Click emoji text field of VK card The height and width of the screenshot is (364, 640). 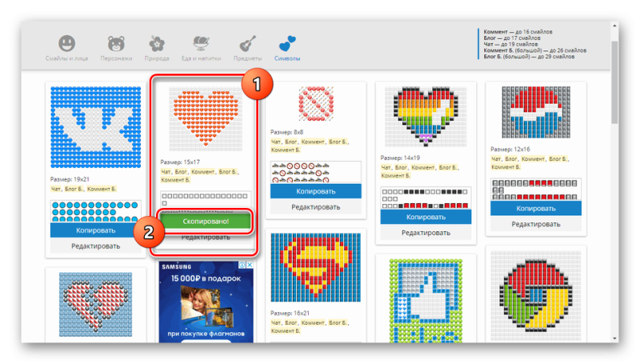95,211
